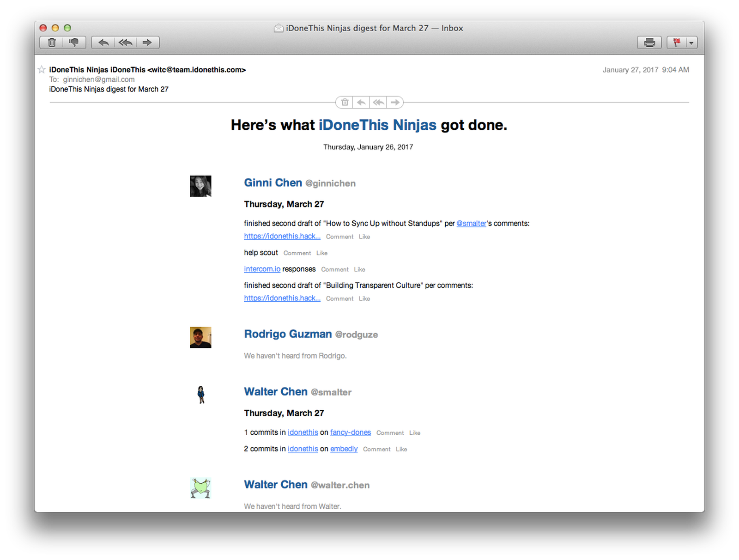Mark the email as junk with thumbs-down icon
Screen dimensions: 739x560
point(74,43)
